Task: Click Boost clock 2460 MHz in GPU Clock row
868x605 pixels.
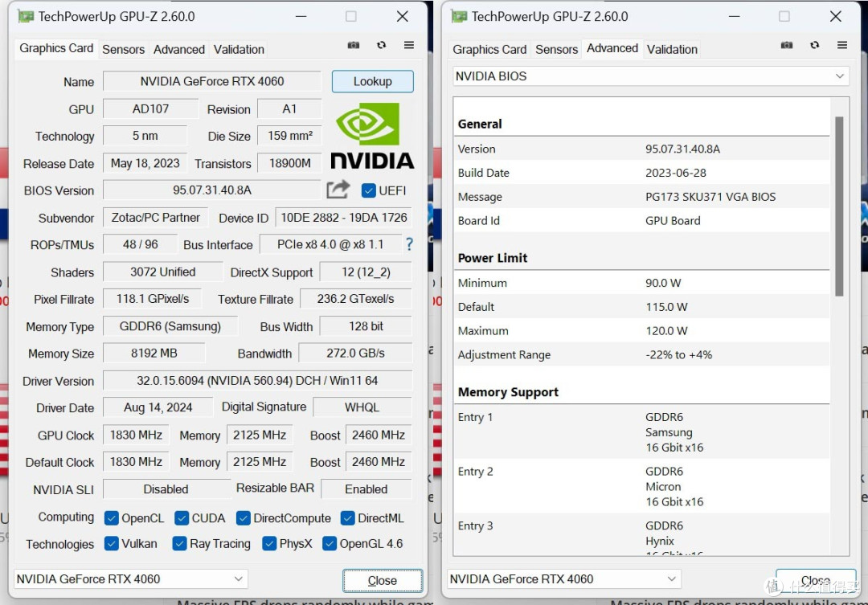Action: tap(379, 435)
